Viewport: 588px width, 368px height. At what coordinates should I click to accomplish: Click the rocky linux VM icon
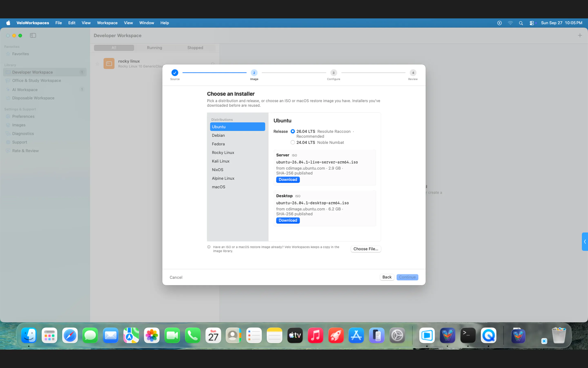coord(109,64)
